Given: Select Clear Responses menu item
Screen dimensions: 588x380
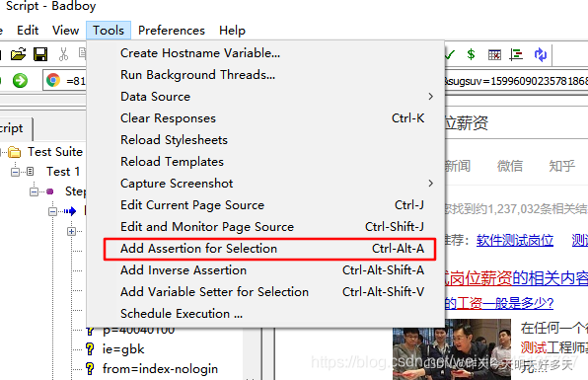Looking at the screenshot, I should [x=265, y=118].
